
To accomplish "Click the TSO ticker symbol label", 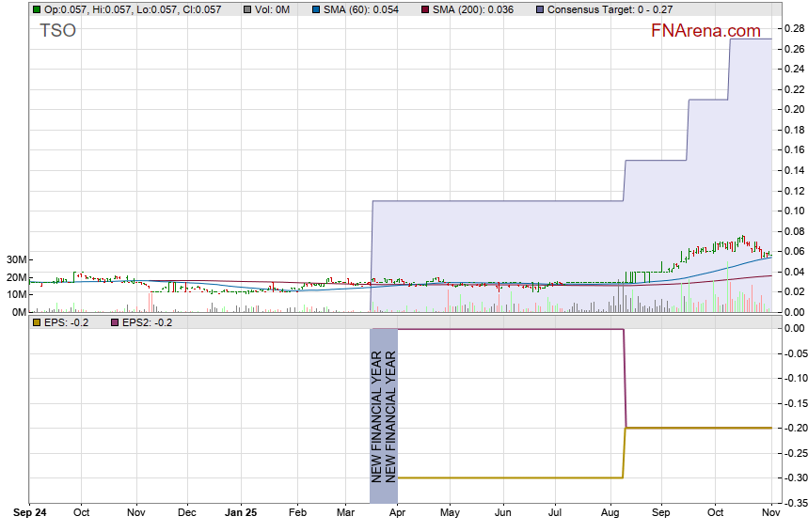I will (57, 31).
